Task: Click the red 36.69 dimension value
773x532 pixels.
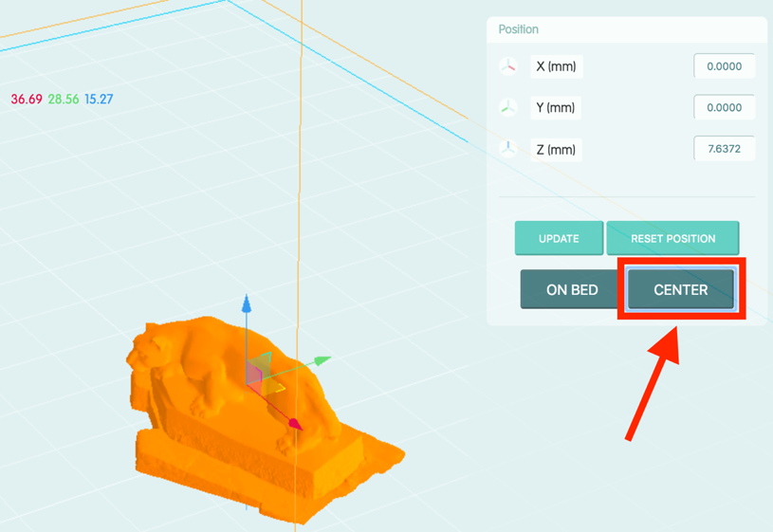Action: (27, 100)
